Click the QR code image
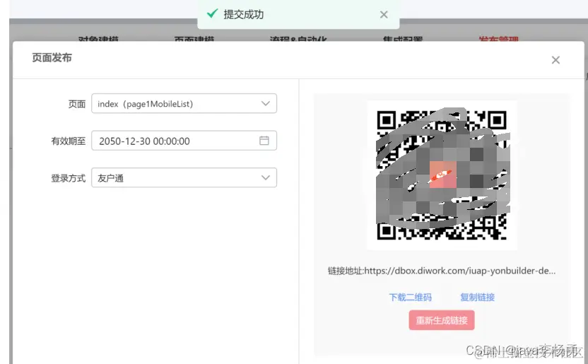Screen dimensions: 588x364 [x=442, y=175]
